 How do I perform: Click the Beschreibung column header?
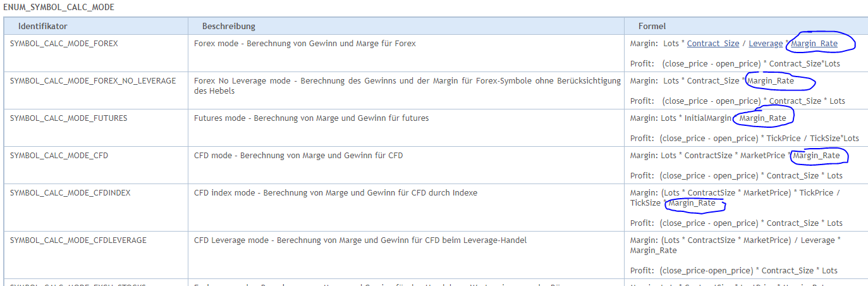point(228,26)
